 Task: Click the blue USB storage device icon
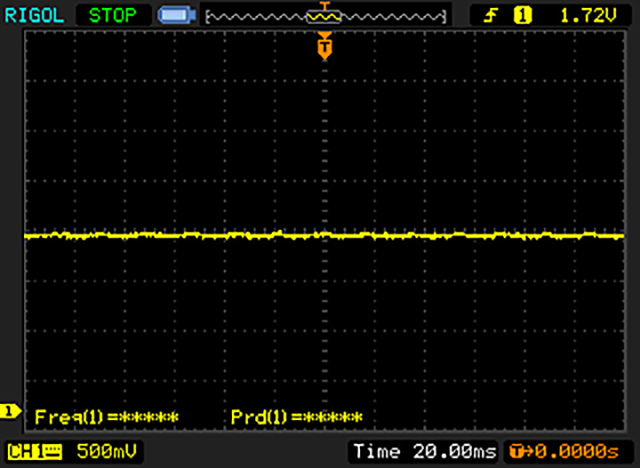177,16
